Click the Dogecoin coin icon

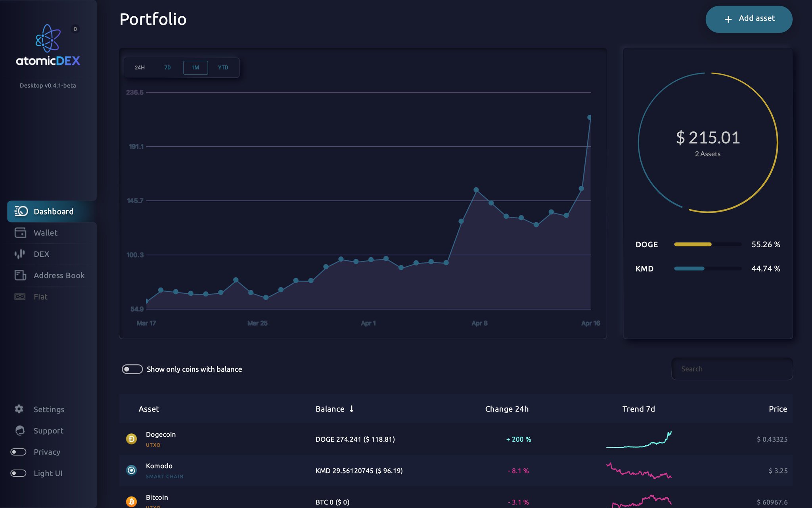tap(131, 439)
